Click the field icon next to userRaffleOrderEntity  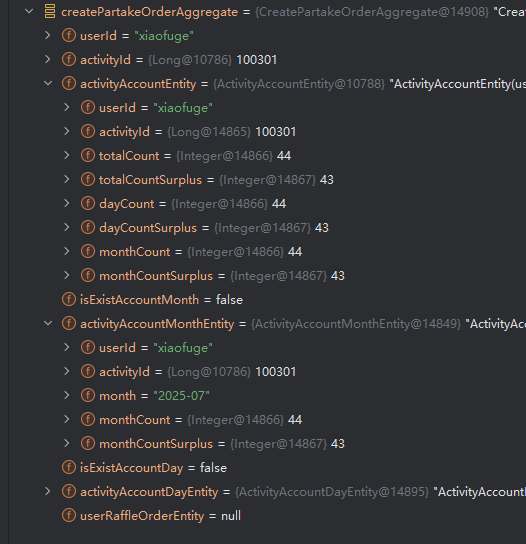[69, 515]
